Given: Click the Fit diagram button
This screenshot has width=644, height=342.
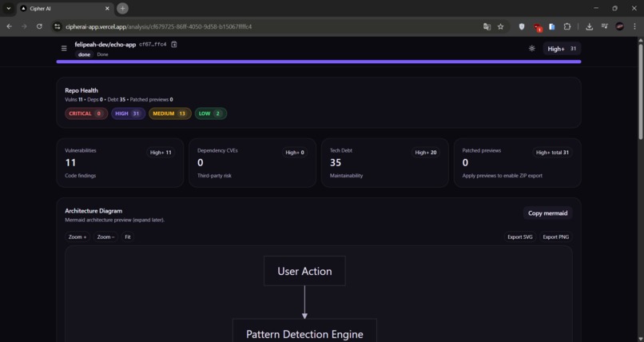Looking at the screenshot, I should pos(128,237).
